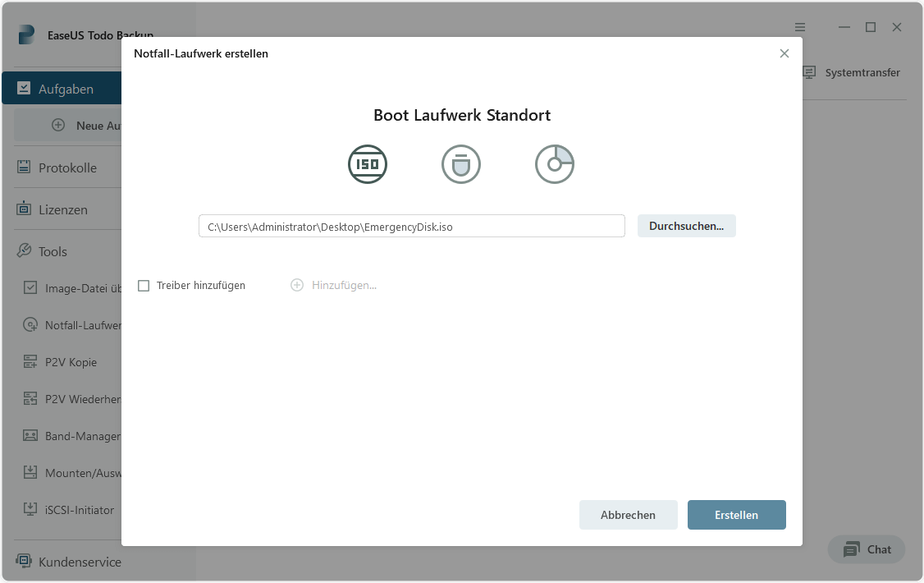The image size is (924, 583).
Task: Select the ISO boot drive location icon
Action: (367, 164)
